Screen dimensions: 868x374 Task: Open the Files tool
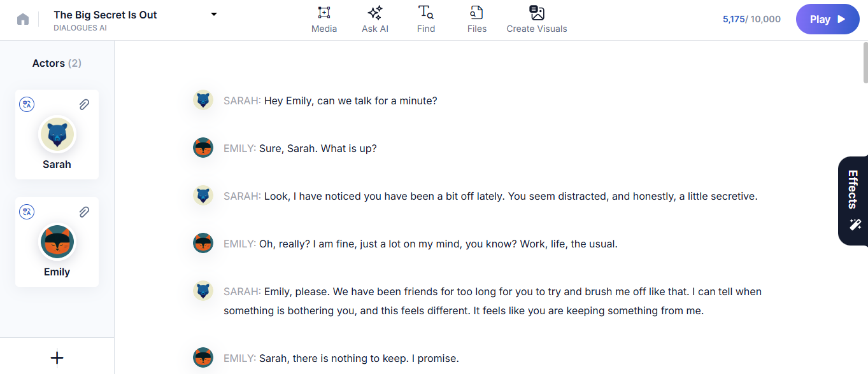(x=476, y=19)
